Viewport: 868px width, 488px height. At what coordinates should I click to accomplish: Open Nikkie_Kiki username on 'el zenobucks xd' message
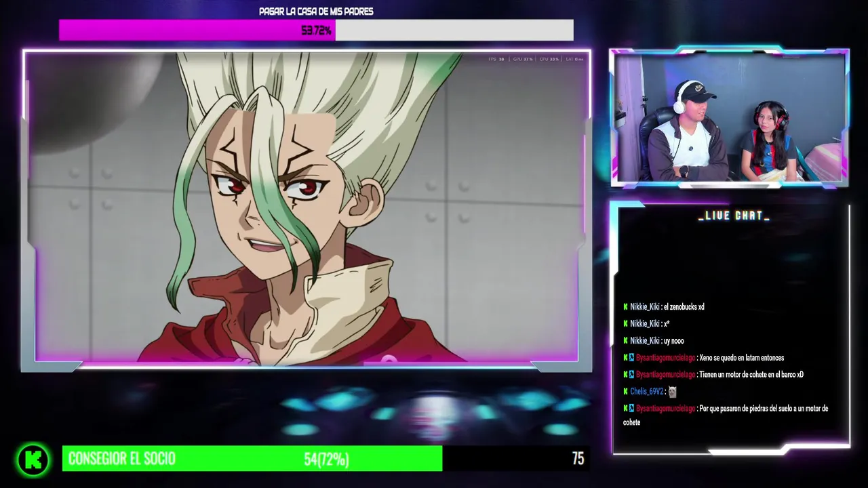pyautogui.click(x=644, y=307)
